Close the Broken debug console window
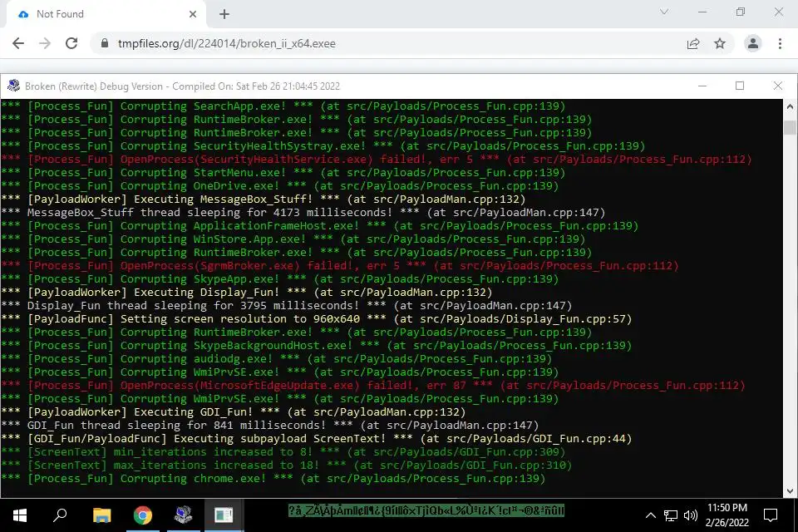The height and width of the screenshot is (532, 798). (778, 86)
